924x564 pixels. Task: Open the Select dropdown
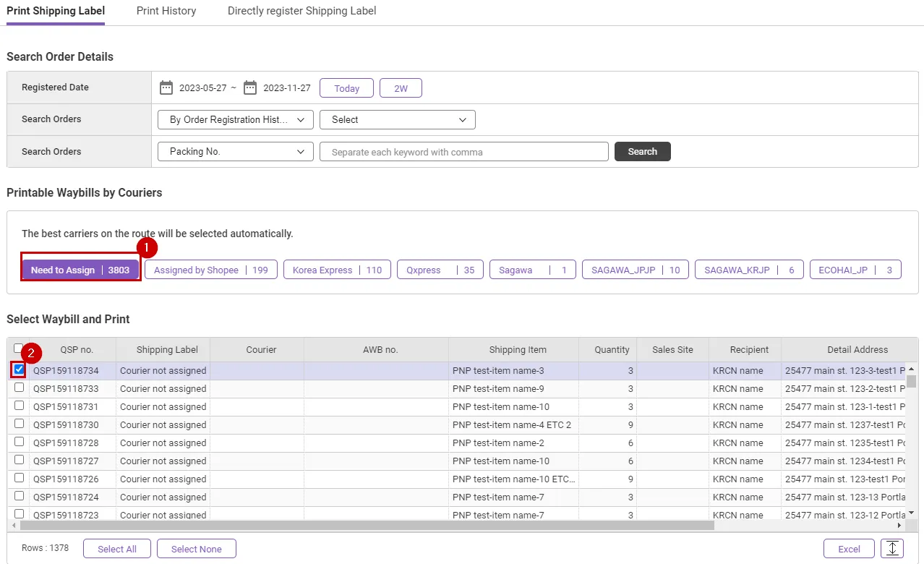(397, 120)
